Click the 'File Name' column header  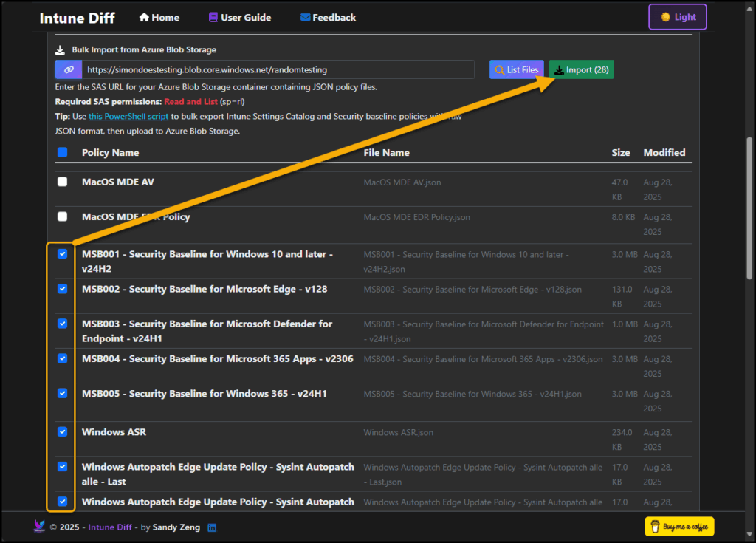387,152
